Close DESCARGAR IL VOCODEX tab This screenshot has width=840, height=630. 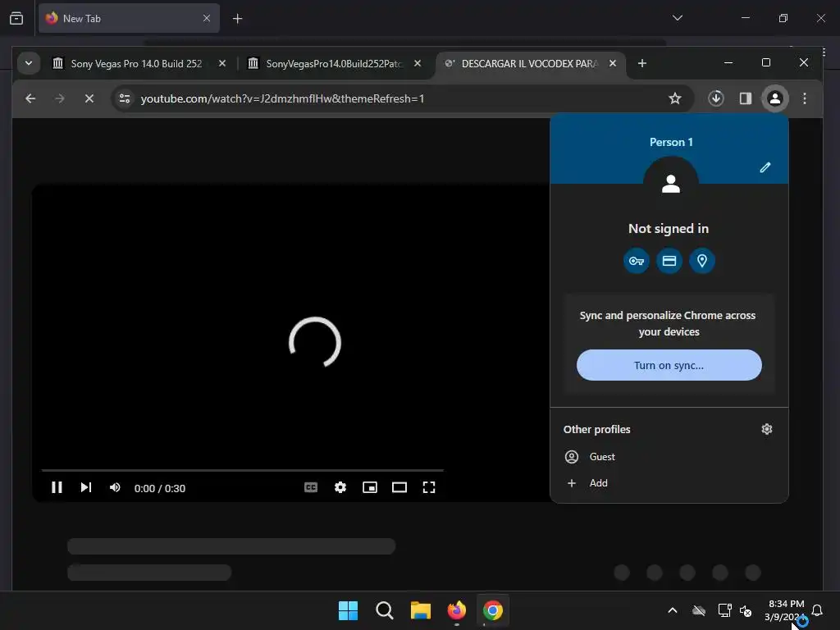tap(613, 63)
